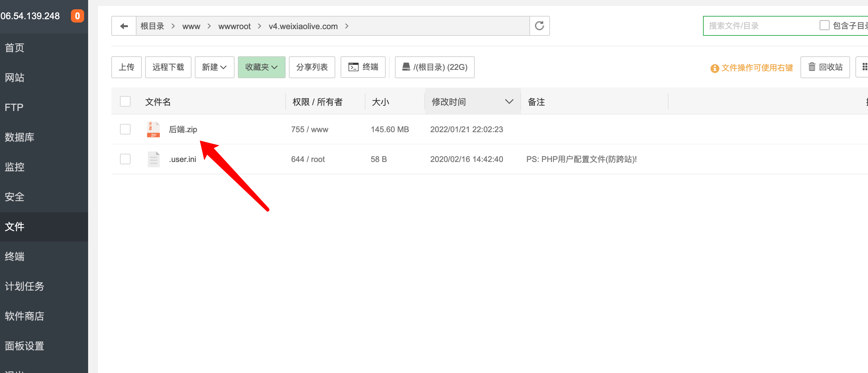The height and width of the screenshot is (373, 868).
Task: Open the terminal from the toolbar
Action: (x=363, y=67)
